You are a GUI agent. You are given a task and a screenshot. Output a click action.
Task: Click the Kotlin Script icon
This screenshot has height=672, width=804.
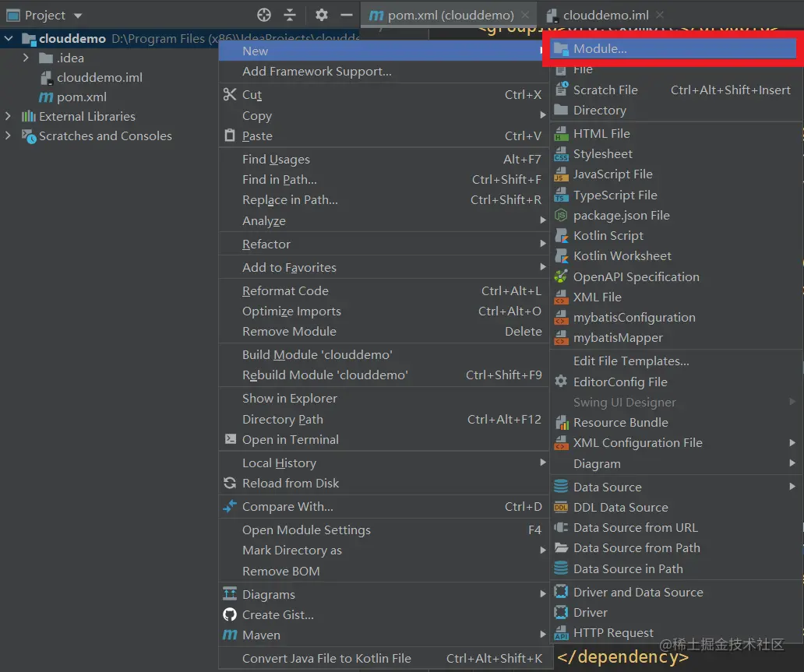pyautogui.click(x=562, y=236)
